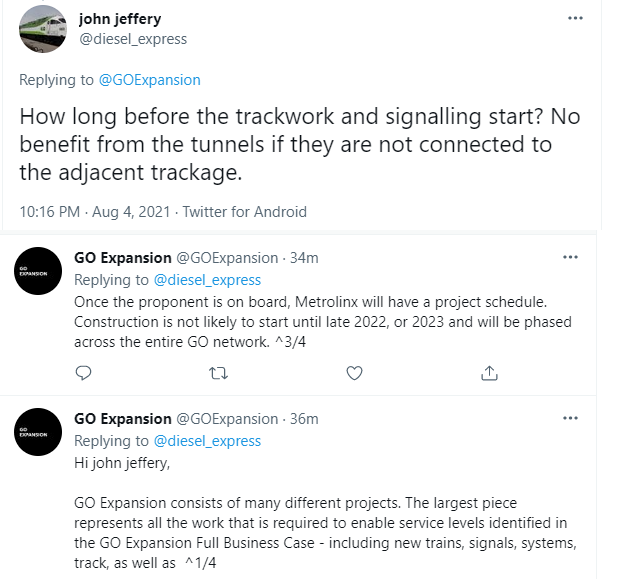Screen dimensions: 623x579
Task: Open GO Expansion avatar on 34m reply
Action: tap(38, 270)
